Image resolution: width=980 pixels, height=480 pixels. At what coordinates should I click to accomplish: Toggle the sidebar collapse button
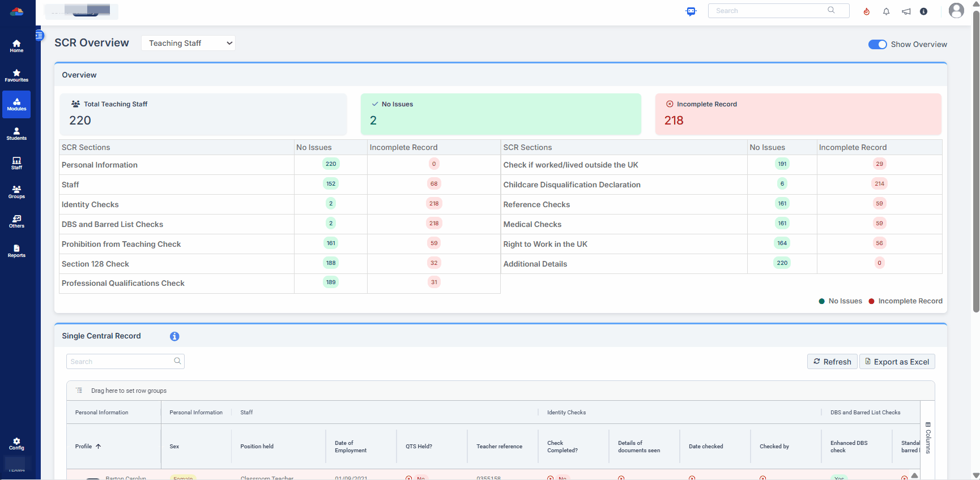tap(39, 36)
